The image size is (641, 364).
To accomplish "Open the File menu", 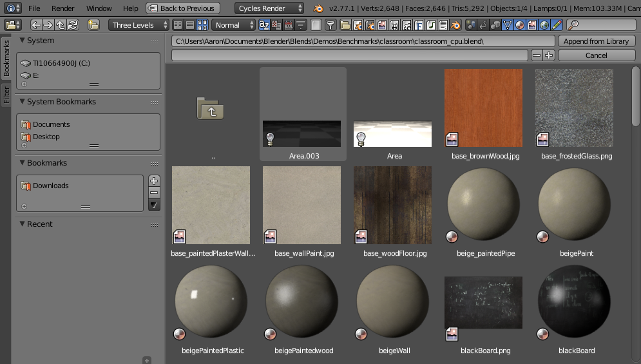I will point(34,8).
